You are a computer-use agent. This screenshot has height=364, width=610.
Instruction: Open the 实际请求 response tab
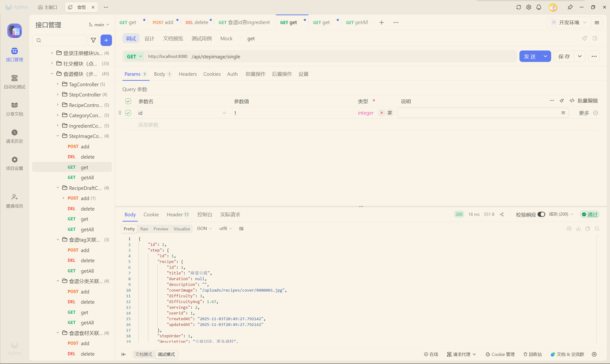(x=230, y=214)
